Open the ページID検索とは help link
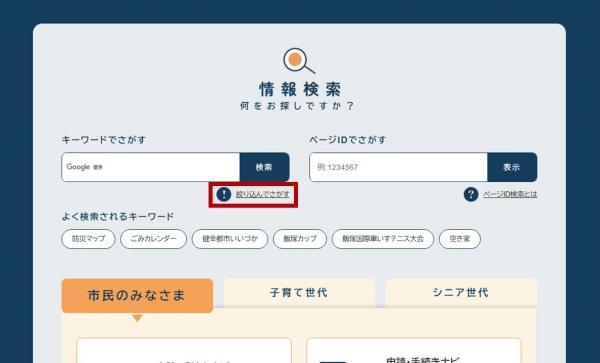The image size is (600, 363). click(x=510, y=194)
